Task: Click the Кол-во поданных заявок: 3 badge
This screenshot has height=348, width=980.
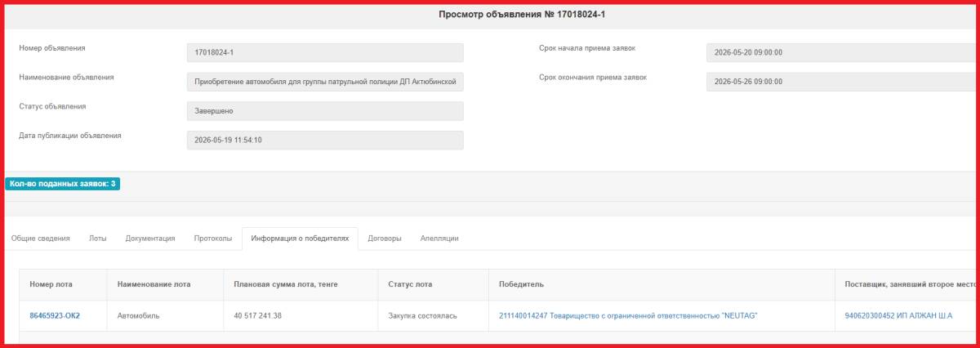Action: 63,184
